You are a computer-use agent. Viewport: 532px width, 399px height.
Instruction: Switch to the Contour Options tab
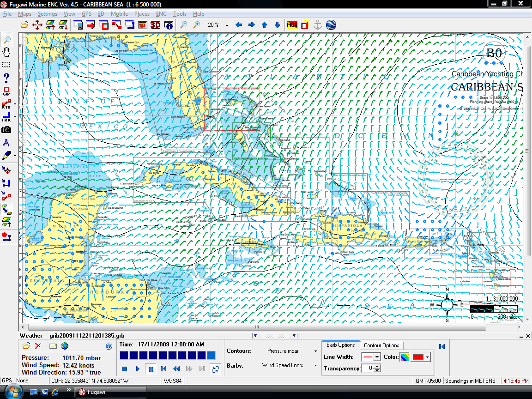pos(381,345)
